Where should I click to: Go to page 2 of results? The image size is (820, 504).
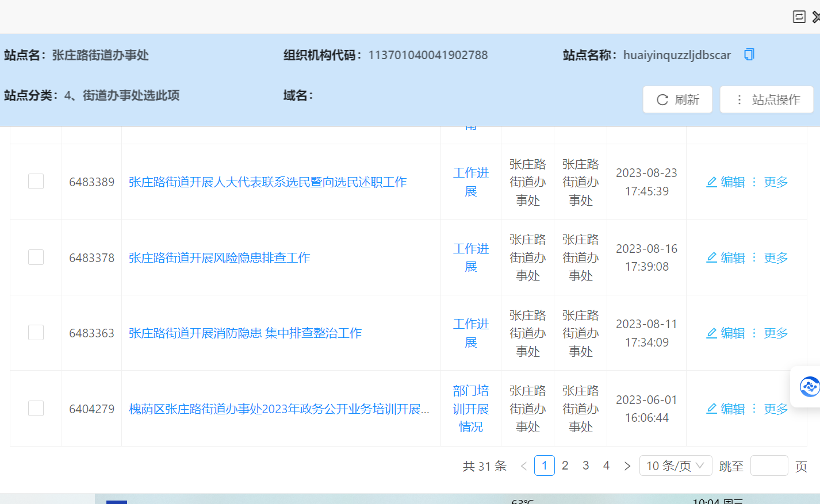pyautogui.click(x=565, y=465)
